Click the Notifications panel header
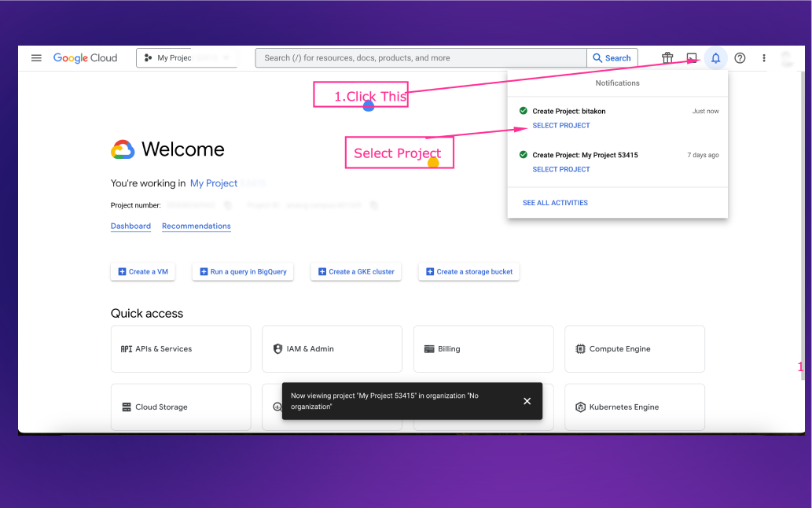The image size is (812, 508). point(617,83)
